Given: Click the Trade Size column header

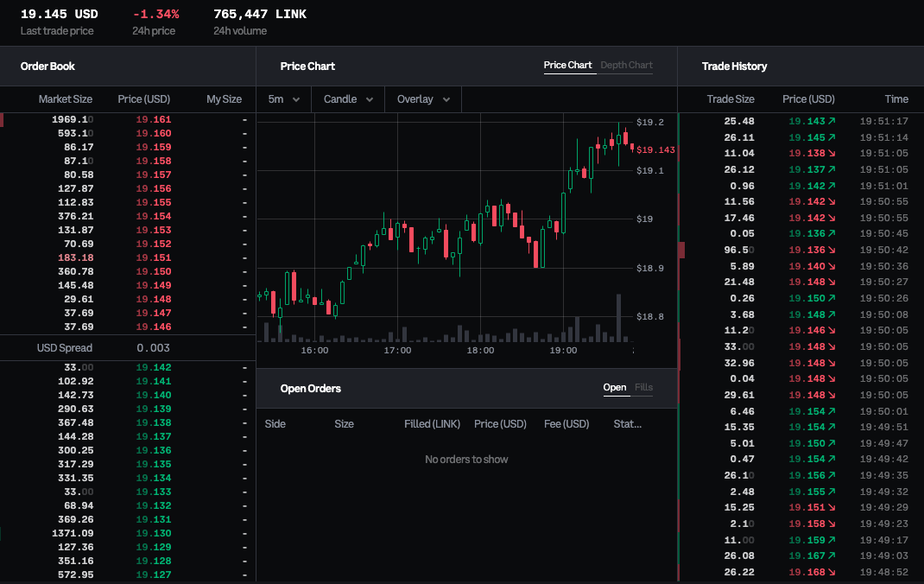Looking at the screenshot, I should click(x=730, y=99).
